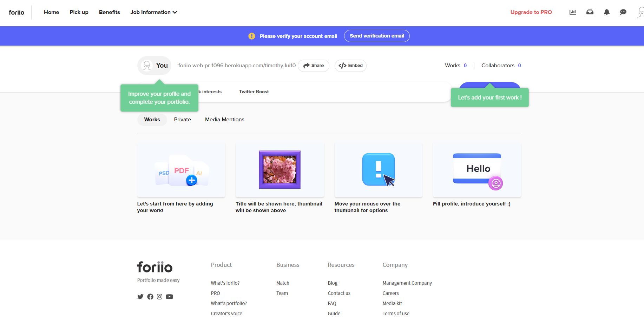Open the YouTube footer icon
Image resolution: width=644 pixels, height=317 pixels.
tap(169, 297)
